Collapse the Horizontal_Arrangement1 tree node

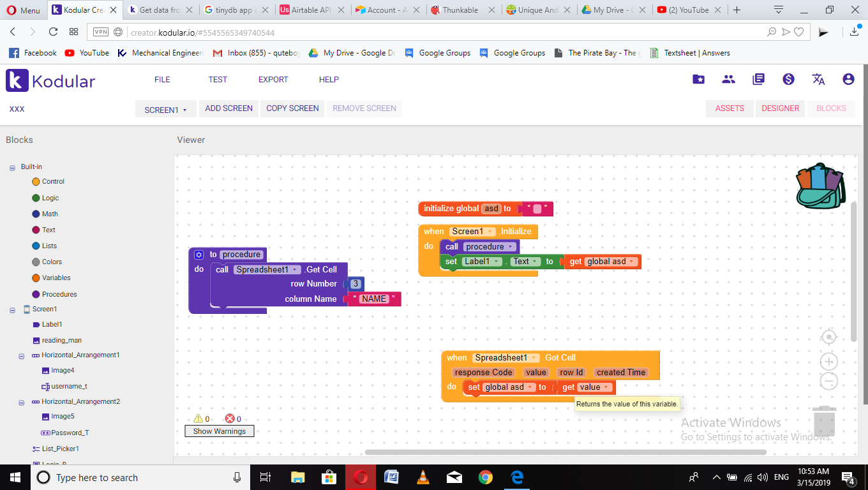(x=21, y=355)
